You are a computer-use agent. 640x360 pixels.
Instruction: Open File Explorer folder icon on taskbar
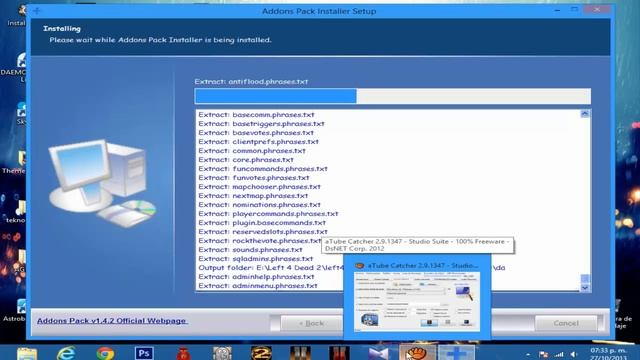pos(27,353)
